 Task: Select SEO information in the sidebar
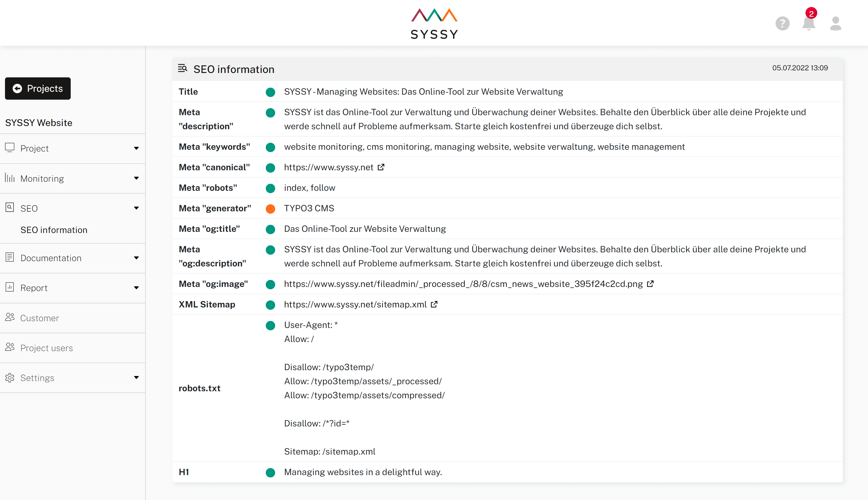coord(54,230)
